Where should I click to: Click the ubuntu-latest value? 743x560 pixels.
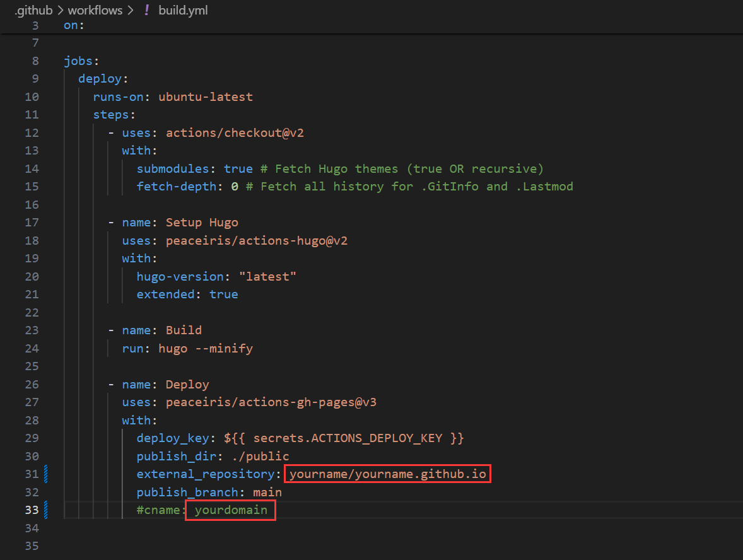[205, 97]
